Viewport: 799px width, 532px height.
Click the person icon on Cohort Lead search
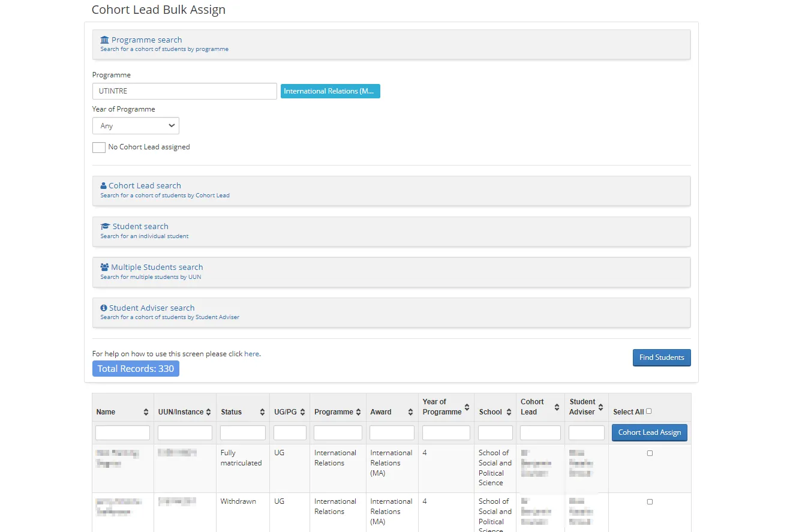pos(103,185)
